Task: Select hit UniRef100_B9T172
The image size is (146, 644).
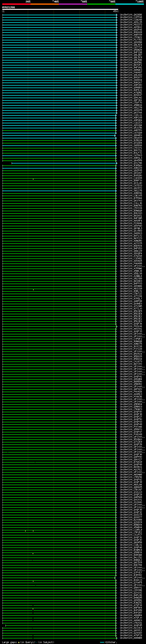Action: point(131,236)
